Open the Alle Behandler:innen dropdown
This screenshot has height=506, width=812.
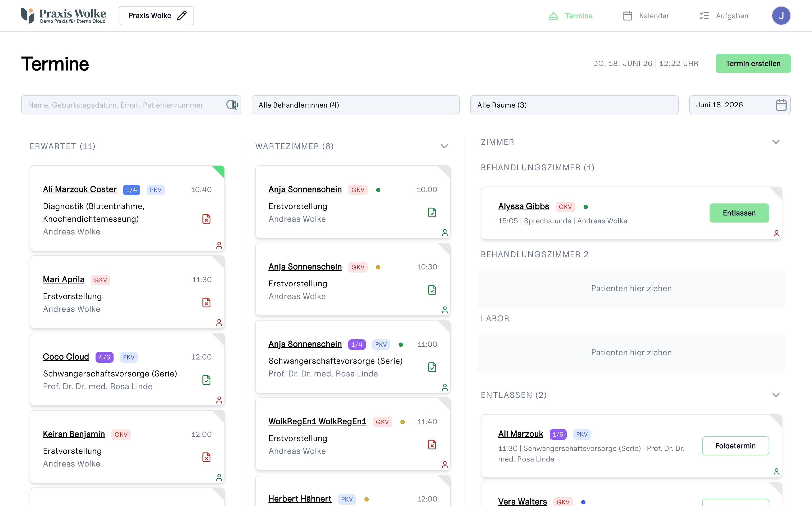tap(355, 105)
